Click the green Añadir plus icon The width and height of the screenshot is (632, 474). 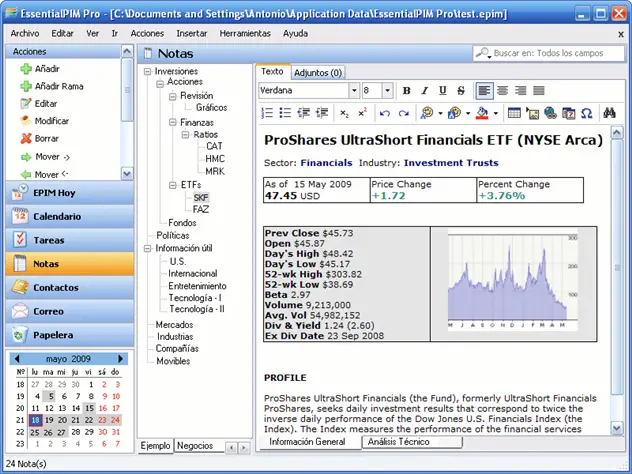[x=25, y=68]
